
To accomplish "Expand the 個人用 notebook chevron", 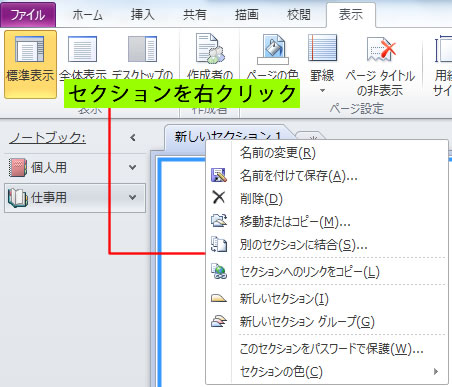I will 133,167.
